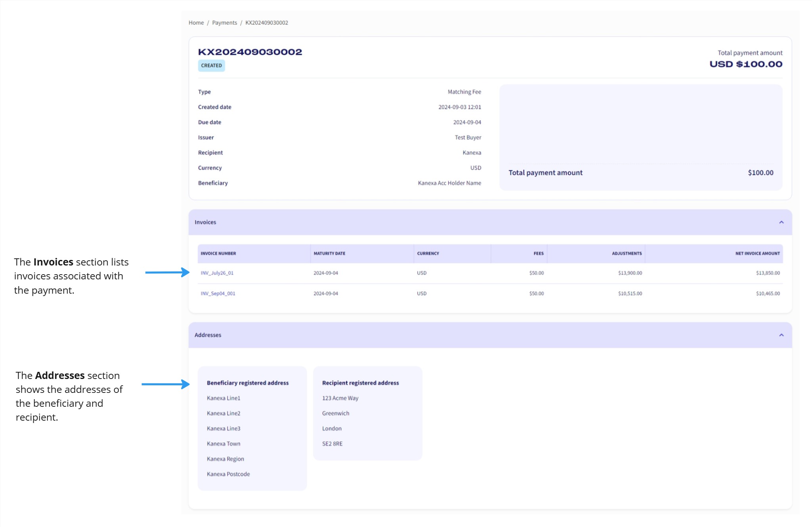The width and height of the screenshot is (812, 527).
Task: Click the Matching Fee type value
Action: point(464,92)
